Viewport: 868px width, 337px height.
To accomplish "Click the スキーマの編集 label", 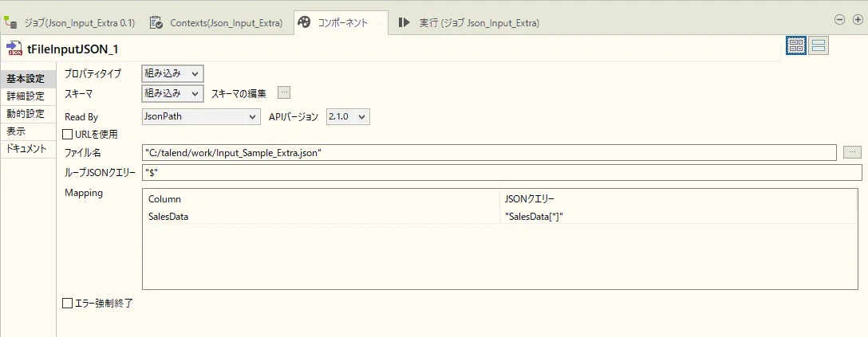I will (x=239, y=93).
